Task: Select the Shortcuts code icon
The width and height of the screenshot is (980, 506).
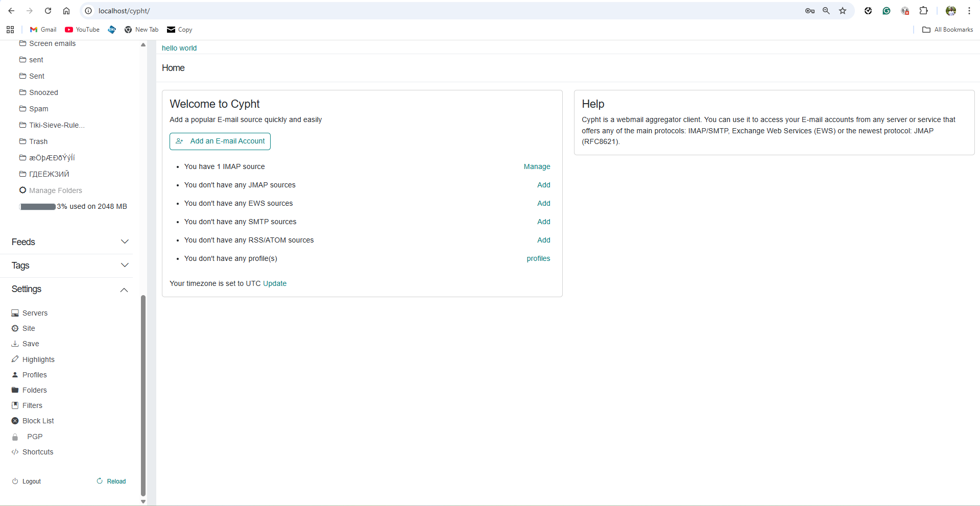Action: [15, 452]
